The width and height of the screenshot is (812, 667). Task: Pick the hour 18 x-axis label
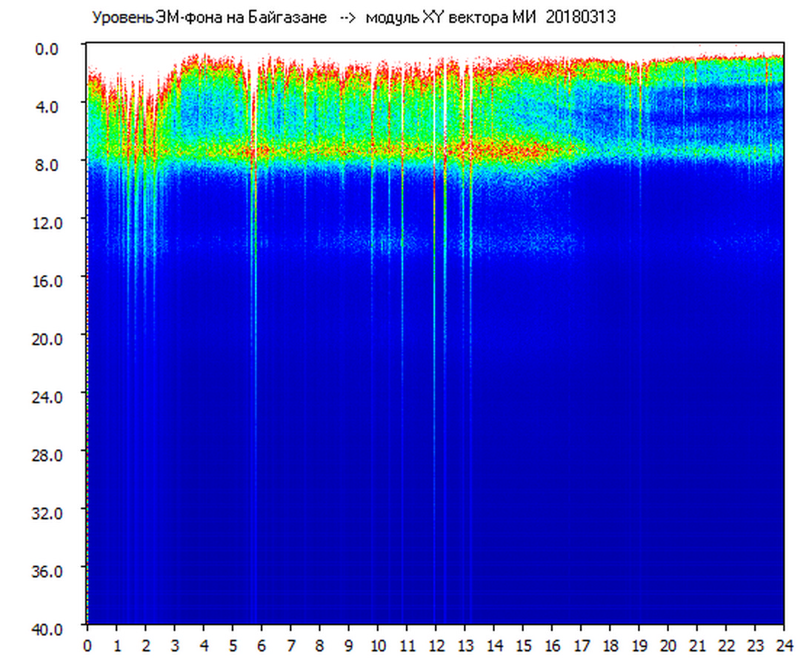click(x=610, y=646)
